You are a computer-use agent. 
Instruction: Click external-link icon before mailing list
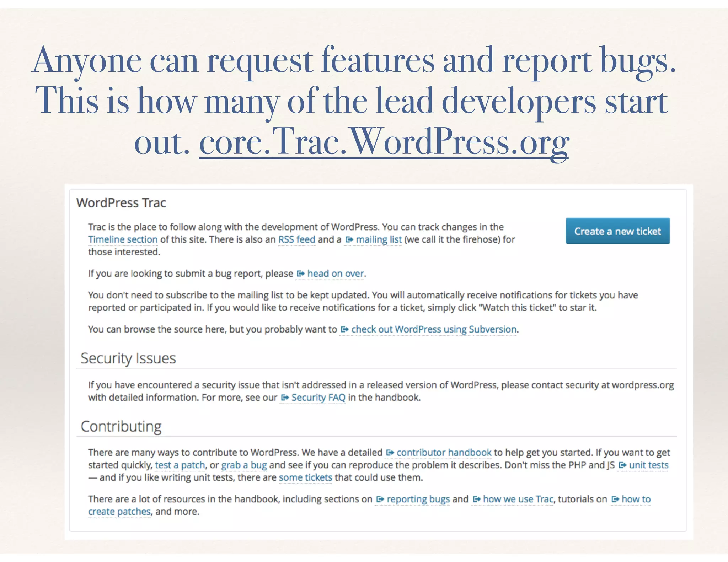tap(349, 240)
